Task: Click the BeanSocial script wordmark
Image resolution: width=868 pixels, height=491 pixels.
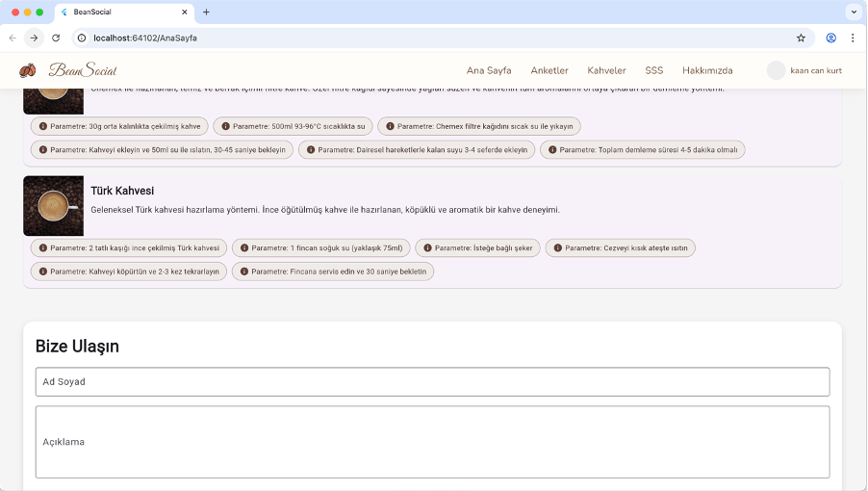Action: [83, 70]
